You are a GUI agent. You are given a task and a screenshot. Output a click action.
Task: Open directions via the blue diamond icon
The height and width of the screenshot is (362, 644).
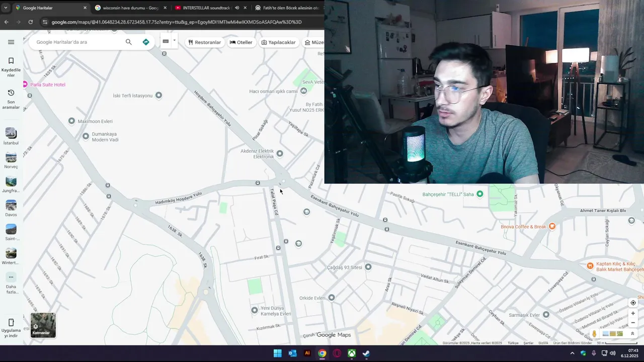click(146, 42)
